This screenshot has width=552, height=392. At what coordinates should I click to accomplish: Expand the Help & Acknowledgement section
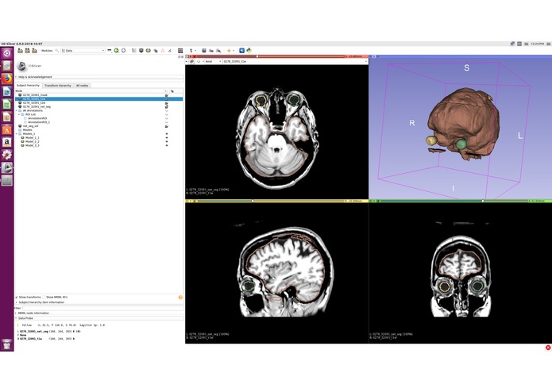click(99, 77)
